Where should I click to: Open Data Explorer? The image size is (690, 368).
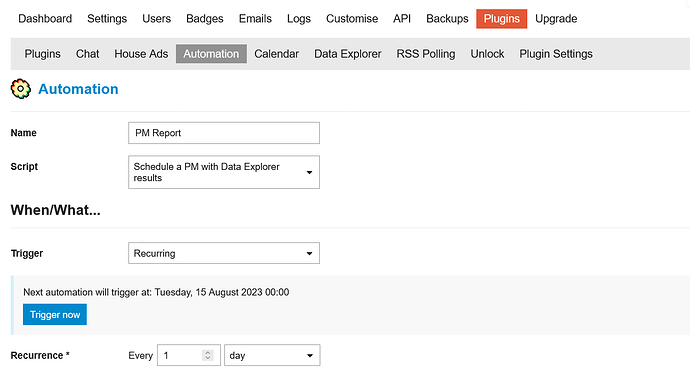[348, 54]
